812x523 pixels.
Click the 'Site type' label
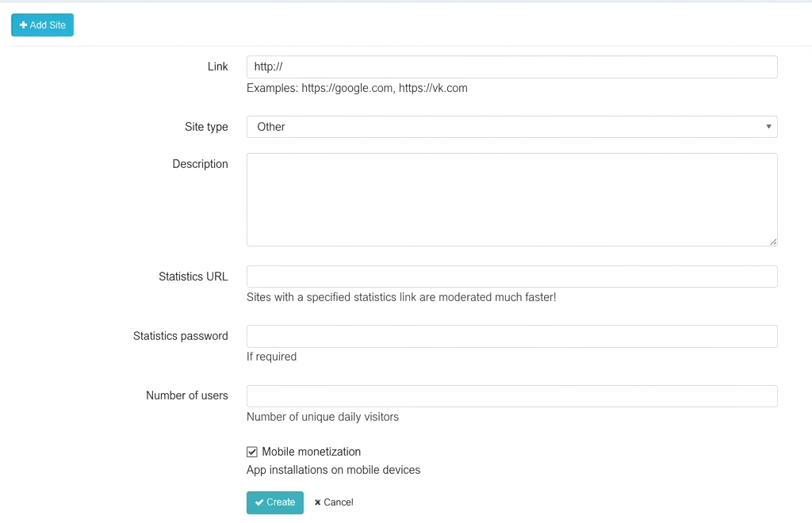pos(206,127)
